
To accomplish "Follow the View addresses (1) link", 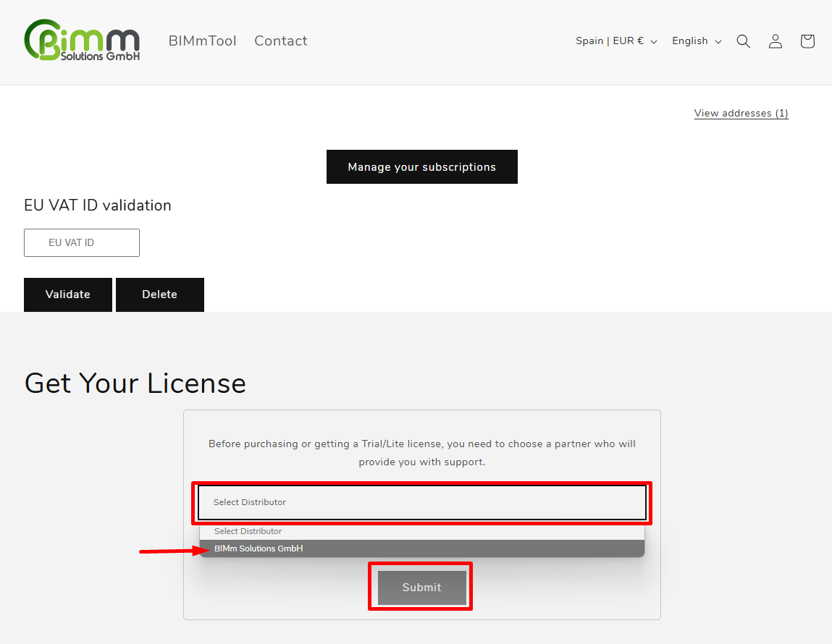I will coord(741,113).
